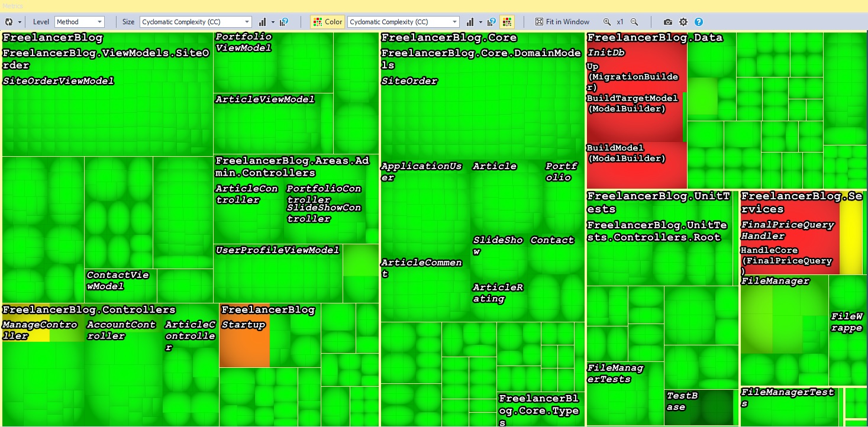This screenshot has height=427, width=868.
Task: Toggle the Color button
Action: (327, 22)
